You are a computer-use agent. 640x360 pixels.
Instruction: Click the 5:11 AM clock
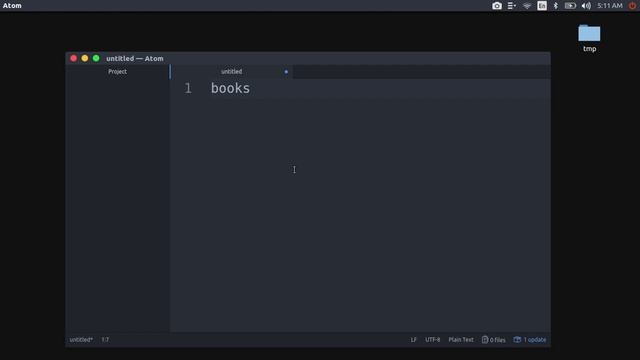[x=610, y=6]
